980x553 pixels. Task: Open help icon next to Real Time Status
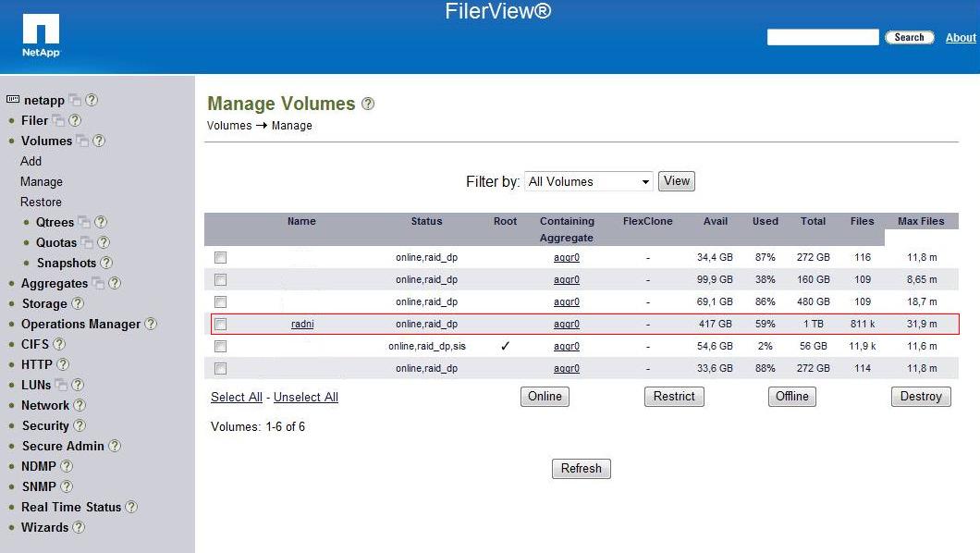(131, 507)
